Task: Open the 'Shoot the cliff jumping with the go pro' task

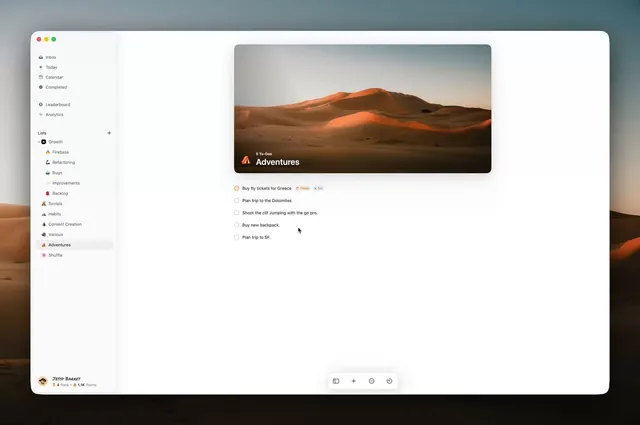Action: point(280,213)
